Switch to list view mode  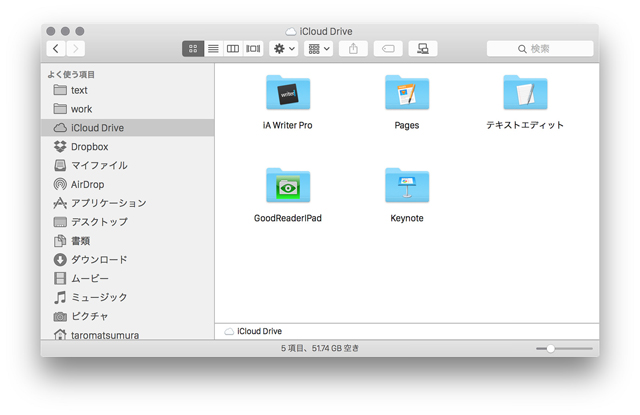213,49
